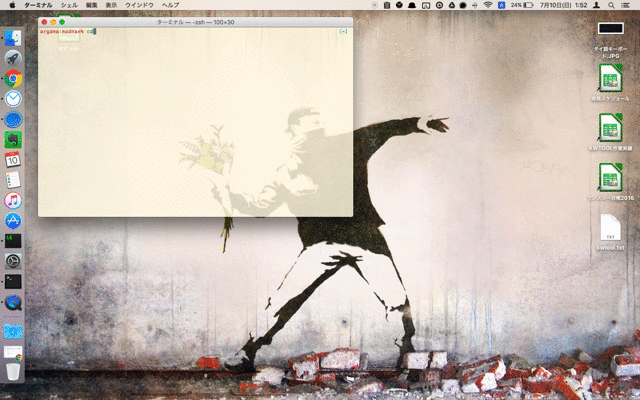Switch input source via blue A icon
This screenshot has height=400, width=640.
pyautogui.click(x=501, y=5)
